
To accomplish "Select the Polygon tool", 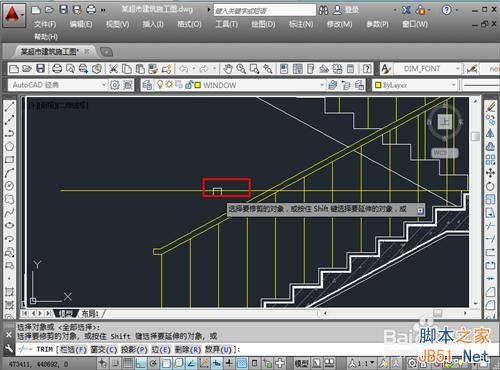I will 9,146.
